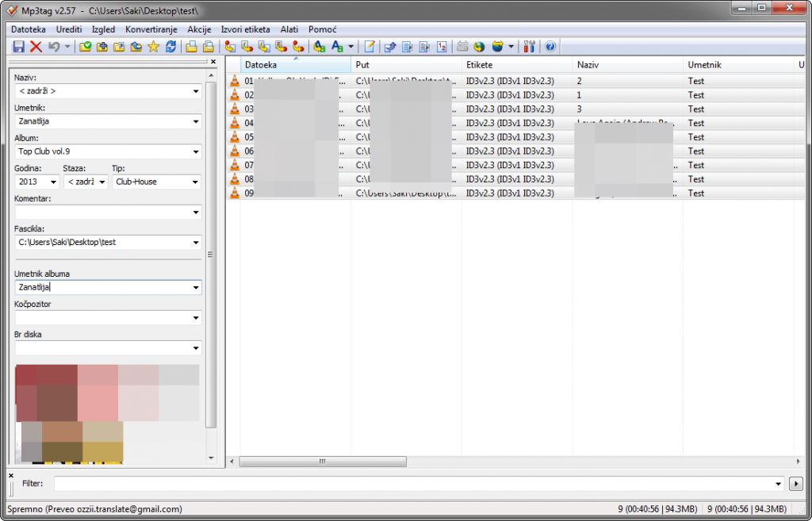812x521 pixels.
Task: Open the Komentar dropdown
Action: [196, 213]
